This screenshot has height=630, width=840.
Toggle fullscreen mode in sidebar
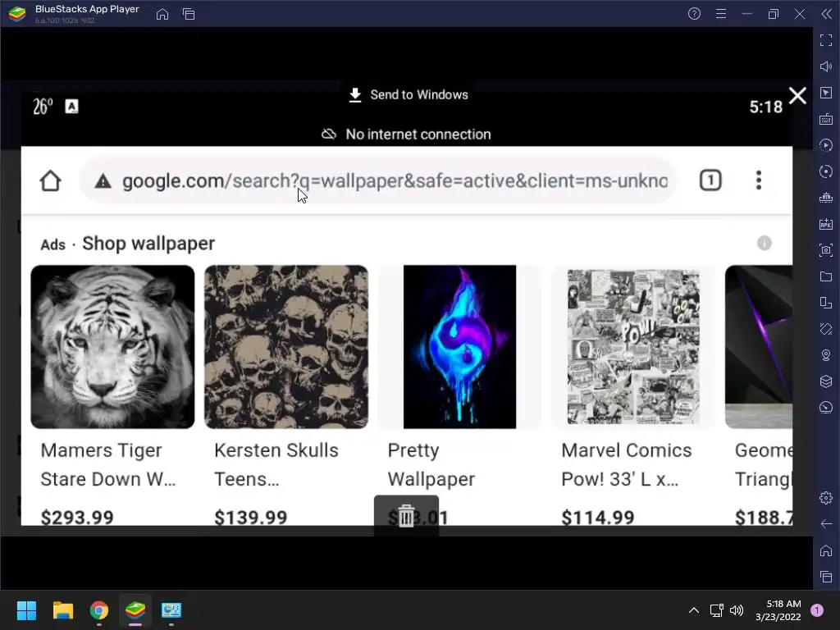click(826, 40)
